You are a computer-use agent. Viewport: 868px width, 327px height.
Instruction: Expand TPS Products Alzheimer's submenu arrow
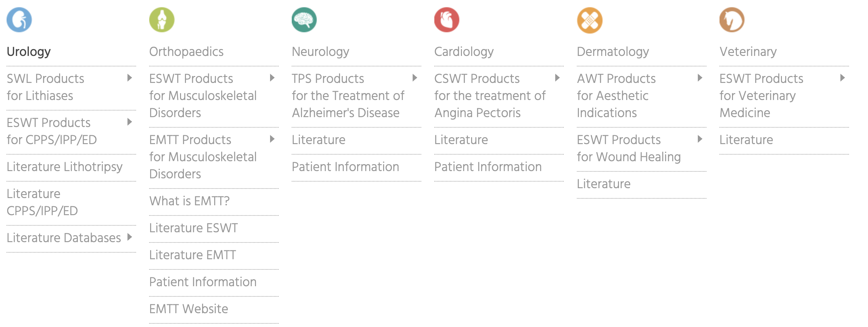[415, 78]
